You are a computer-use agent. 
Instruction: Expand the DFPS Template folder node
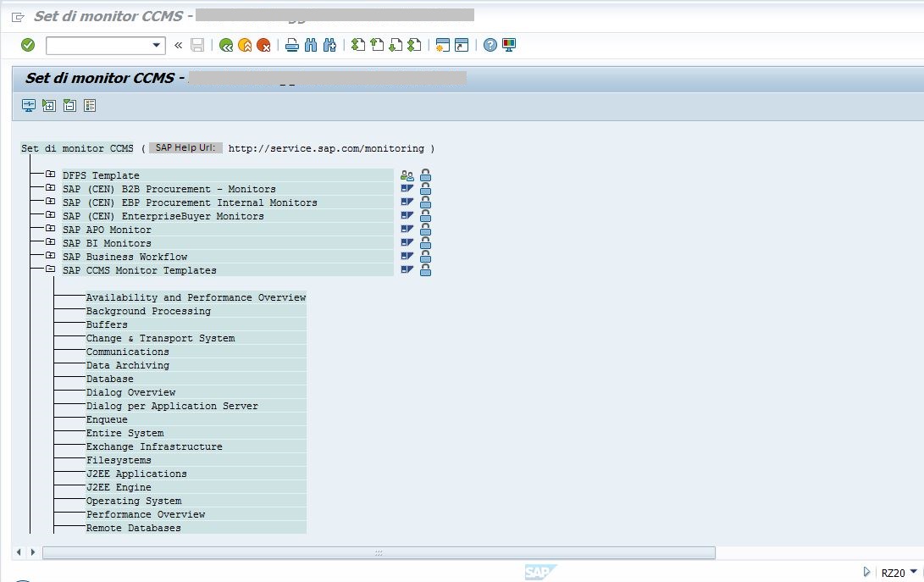click(50, 175)
